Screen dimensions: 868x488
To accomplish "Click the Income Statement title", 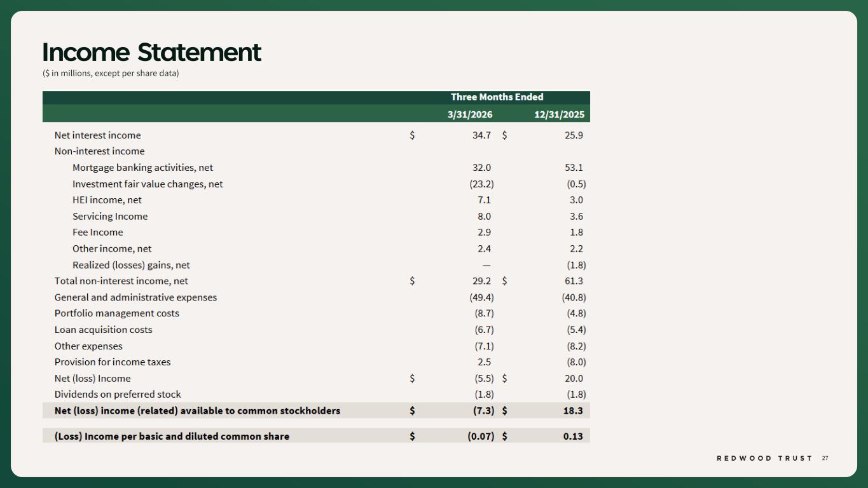I will tap(151, 52).
